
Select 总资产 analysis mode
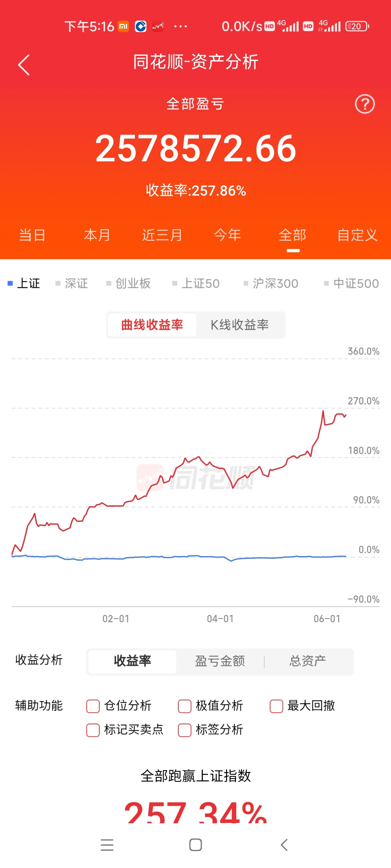308,661
